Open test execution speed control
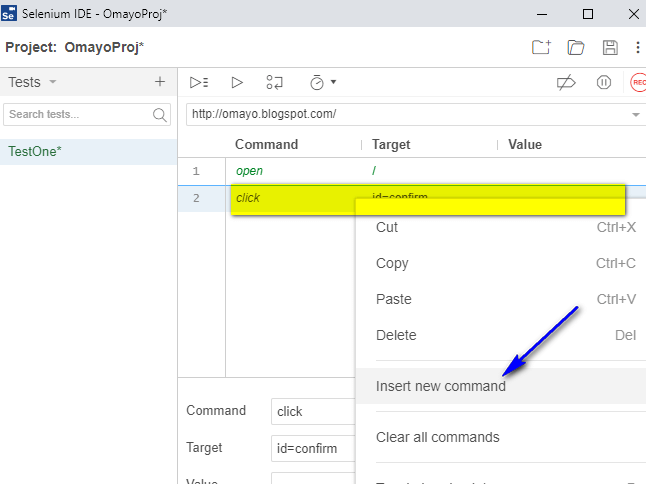The image size is (646, 484). (317, 82)
